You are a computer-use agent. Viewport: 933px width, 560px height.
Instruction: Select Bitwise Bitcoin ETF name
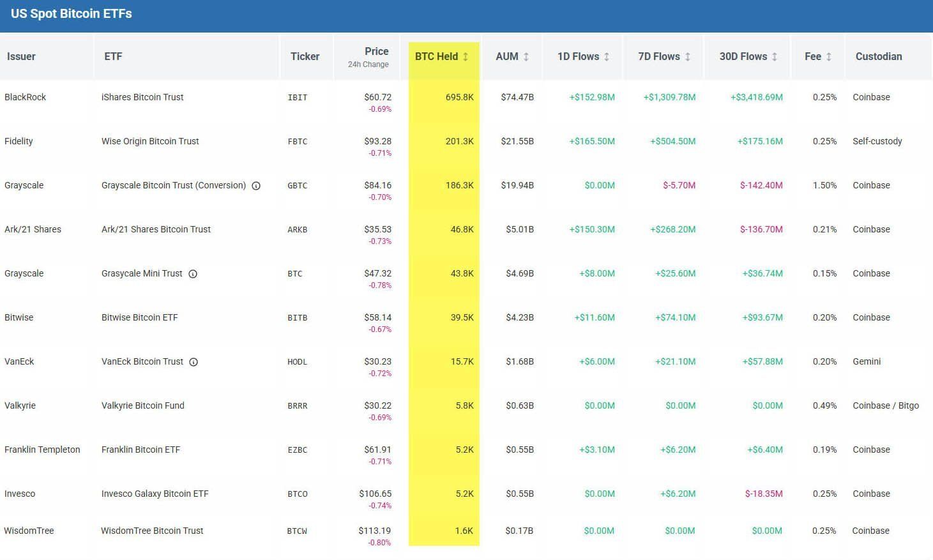(139, 317)
